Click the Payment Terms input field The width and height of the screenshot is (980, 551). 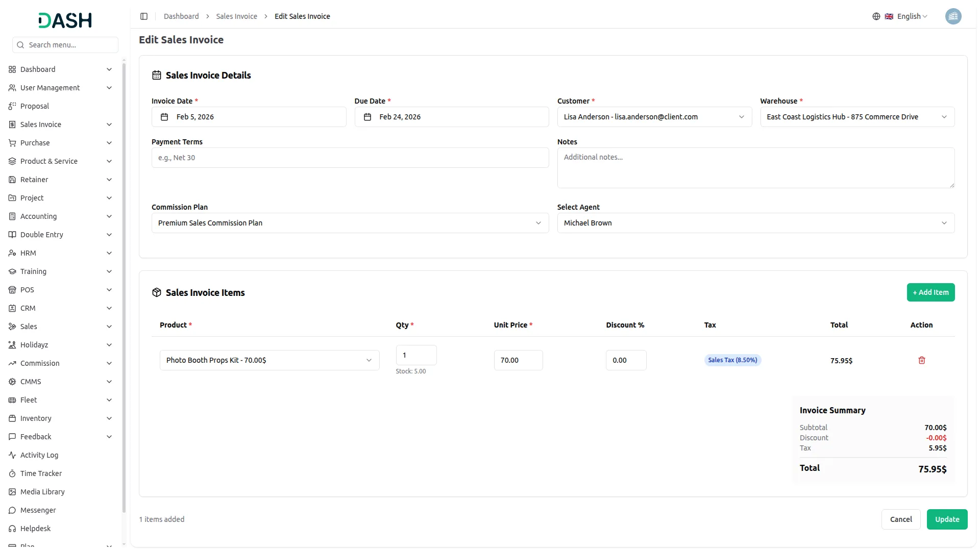click(x=350, y=158)
